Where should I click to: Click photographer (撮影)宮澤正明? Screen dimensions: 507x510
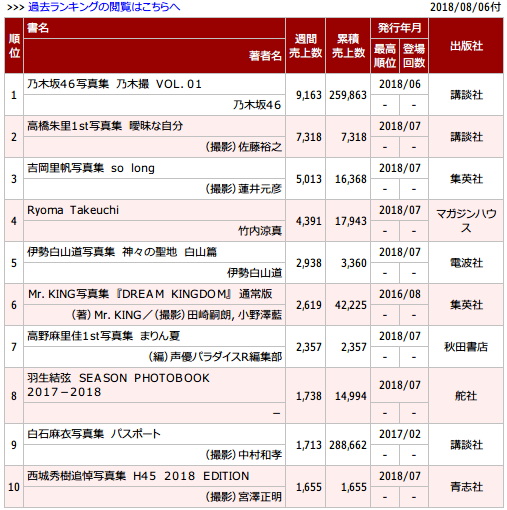click(243, 497)
